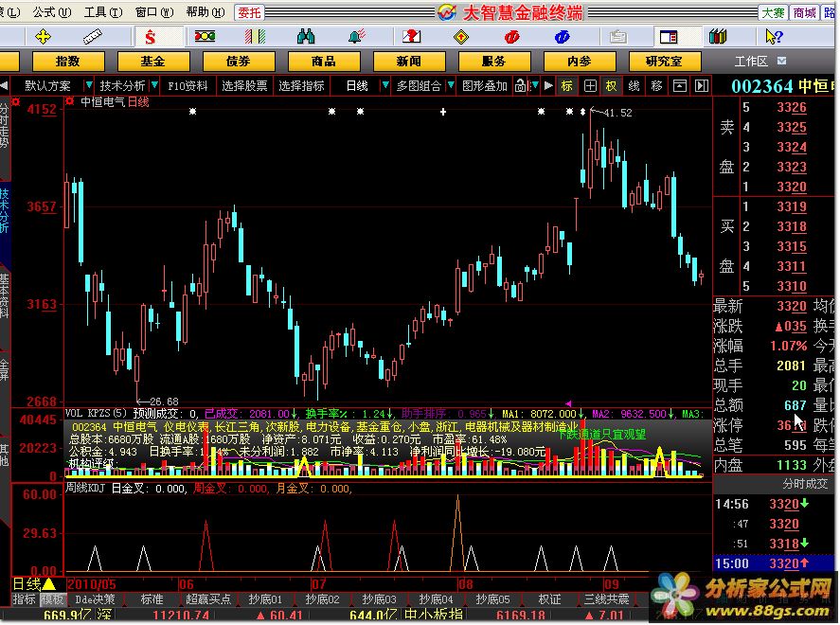This screenshot has height=625, width=840.
Task: Open the 新闻 category button
Action: [409, 61]
